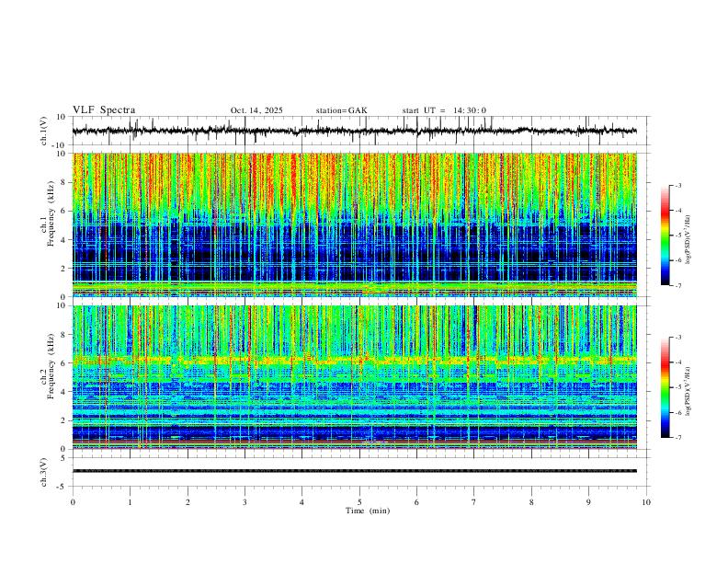The width and height of the screenshot is (728, 563).
Task: Click time axis tick label "9"
Action: click(x=588, y=502)
